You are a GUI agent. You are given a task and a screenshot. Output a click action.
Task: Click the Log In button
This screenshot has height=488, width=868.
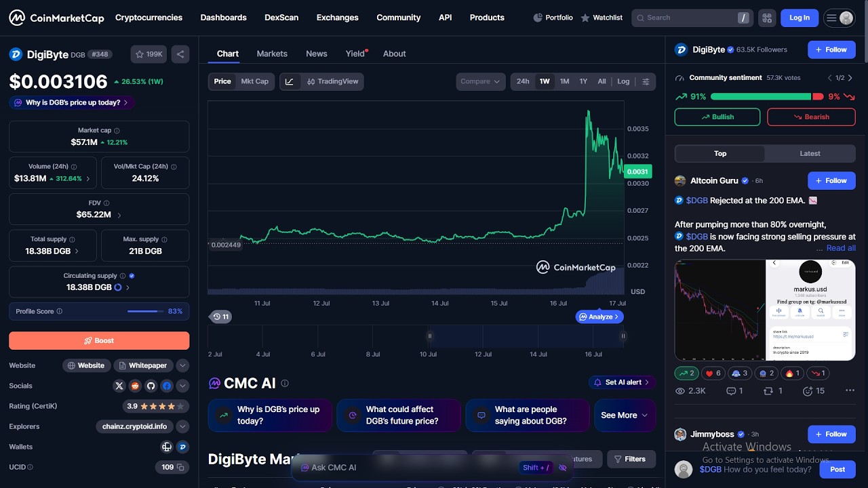point(800,18)
